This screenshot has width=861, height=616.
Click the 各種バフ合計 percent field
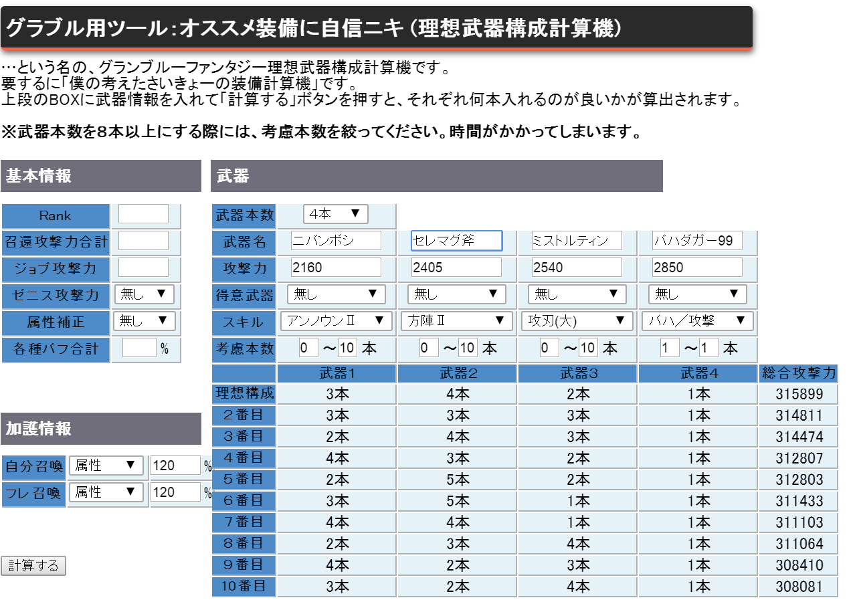tap(140, 348)
